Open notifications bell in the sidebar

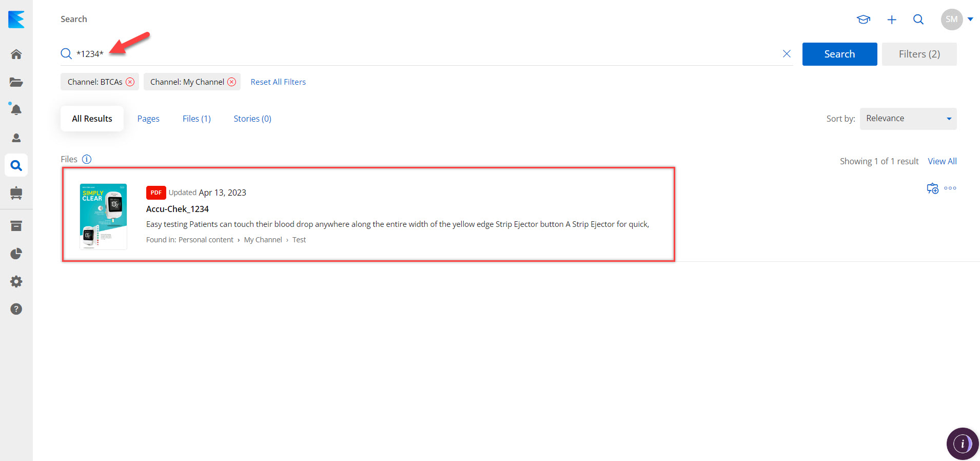16,109
